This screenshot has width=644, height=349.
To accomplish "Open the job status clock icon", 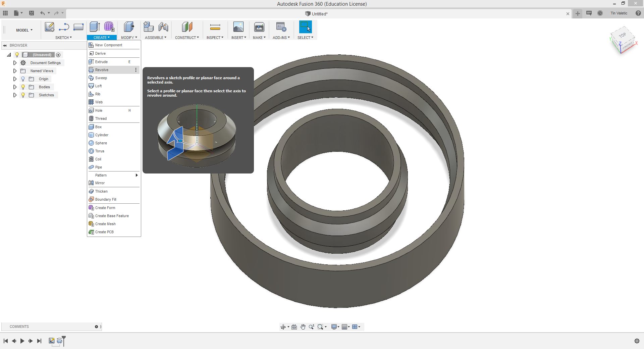I will pos(600,13).
